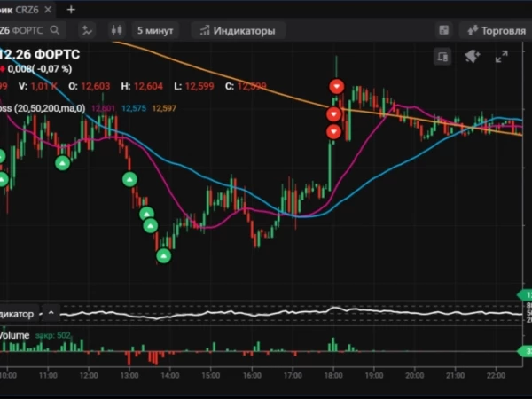Screen dimensions: 532x399
Task: Open the 5 минут timeframe dropdown
Action: pyautogui.click(x=155, y=30)
